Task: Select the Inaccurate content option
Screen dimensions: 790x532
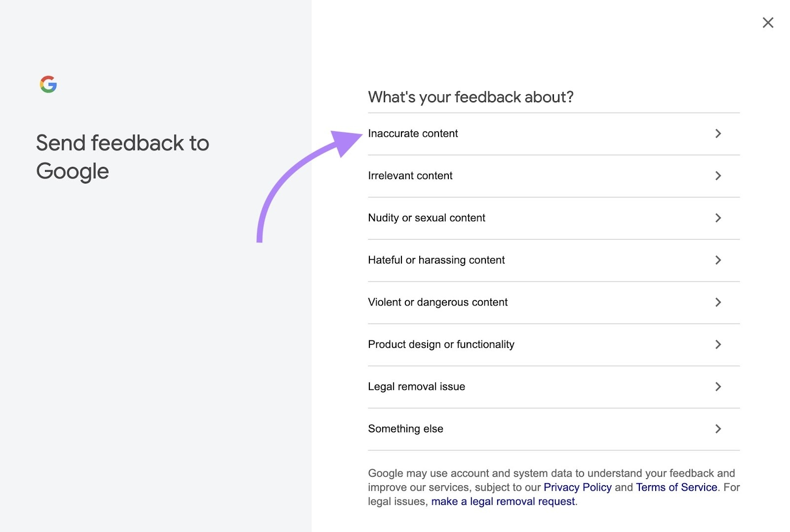Action: (x=413, y=134)
